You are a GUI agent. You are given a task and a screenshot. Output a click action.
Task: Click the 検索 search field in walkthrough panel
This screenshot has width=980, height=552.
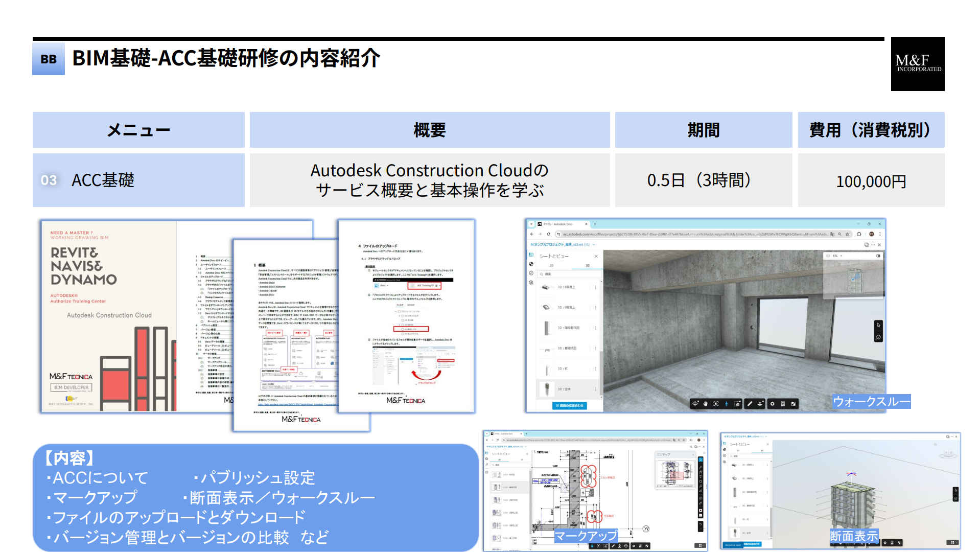570,274
